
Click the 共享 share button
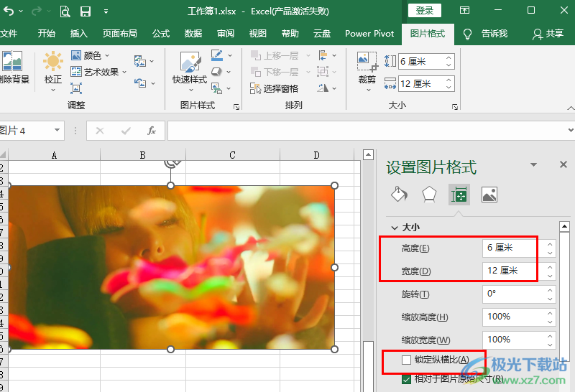[x=548, y=34]
